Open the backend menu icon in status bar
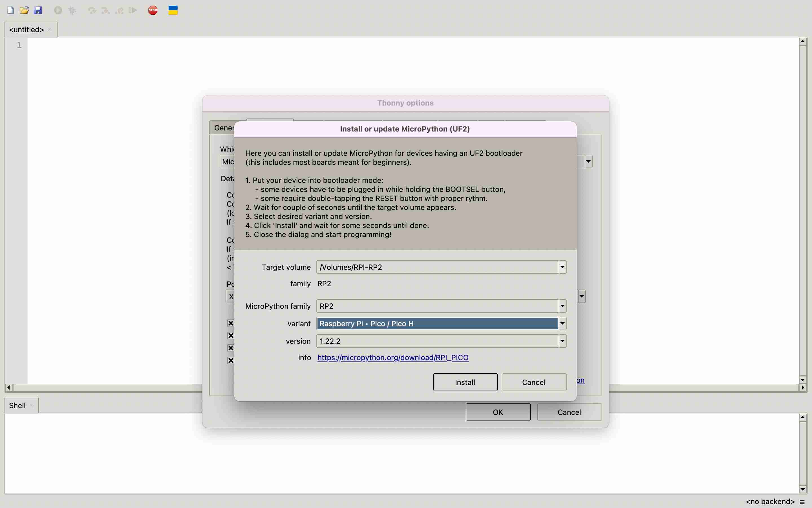 802,502
